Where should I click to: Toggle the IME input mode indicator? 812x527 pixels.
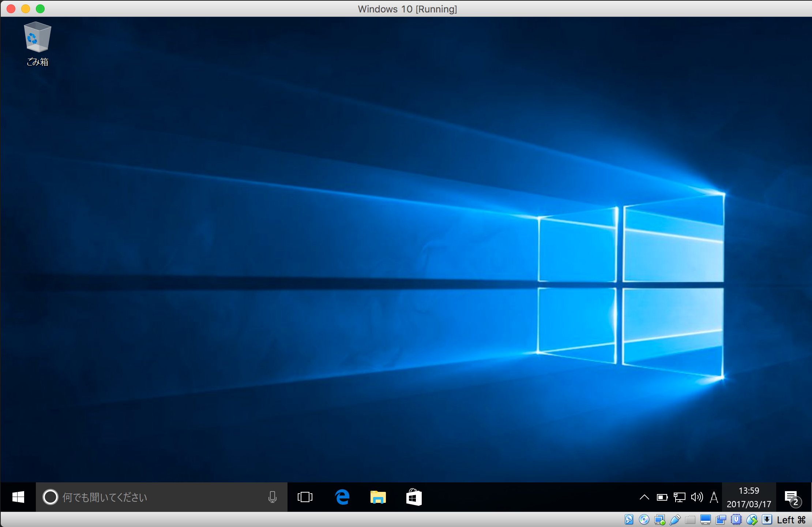point(714,497)
